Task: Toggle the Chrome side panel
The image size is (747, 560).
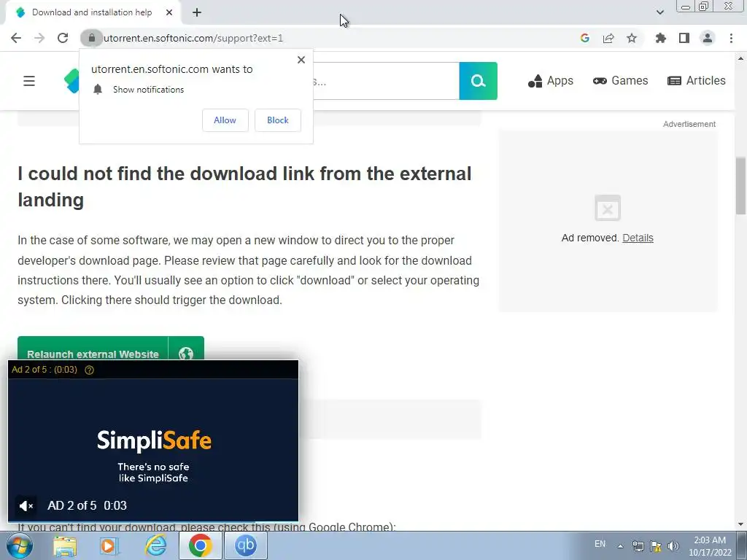Action: click(x=684, y=38)
